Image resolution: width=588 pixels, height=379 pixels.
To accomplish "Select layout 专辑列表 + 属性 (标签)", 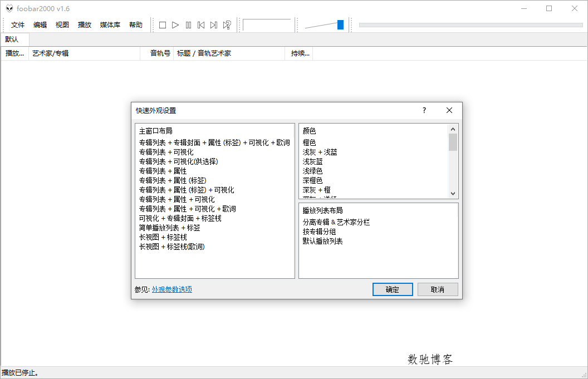I will (173, 181).
